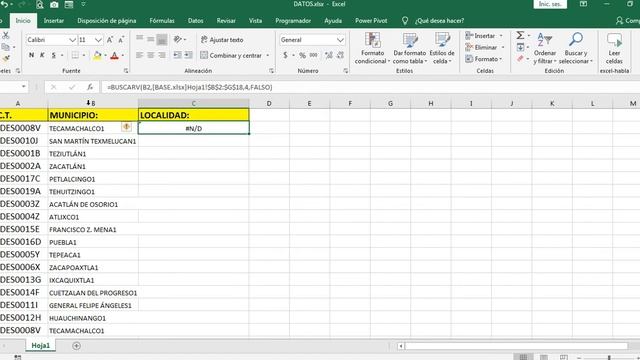Screen dimensions: 640x360
Task: Open the Calibri font name dropdown
Action: click(x=72, y=40)
